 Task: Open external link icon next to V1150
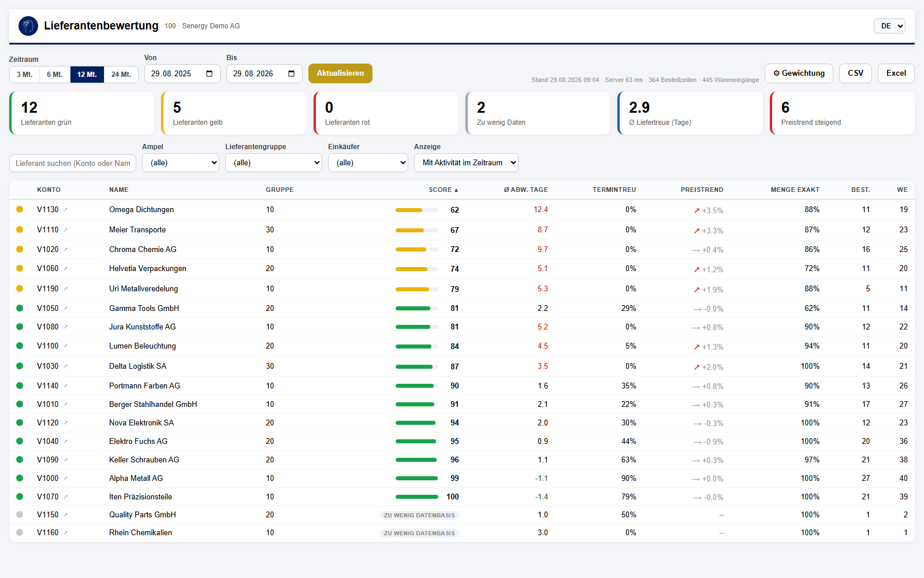(x=66, y=515)
